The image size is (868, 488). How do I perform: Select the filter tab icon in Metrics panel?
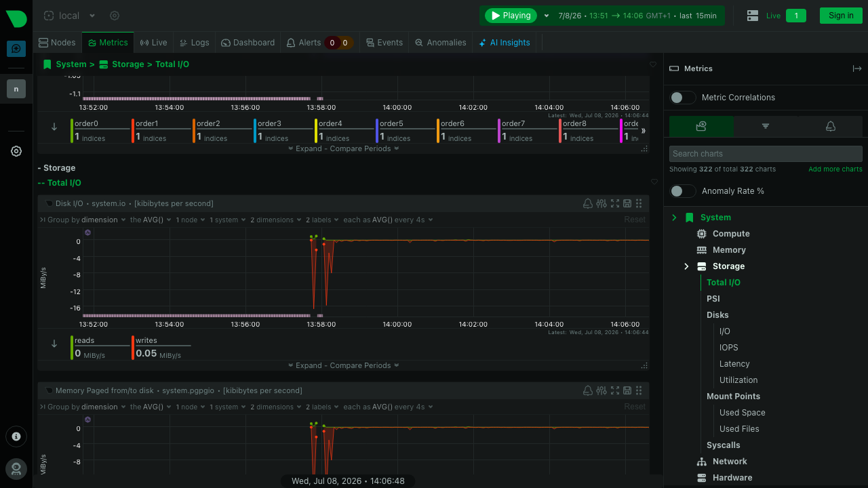click(766, 126)
